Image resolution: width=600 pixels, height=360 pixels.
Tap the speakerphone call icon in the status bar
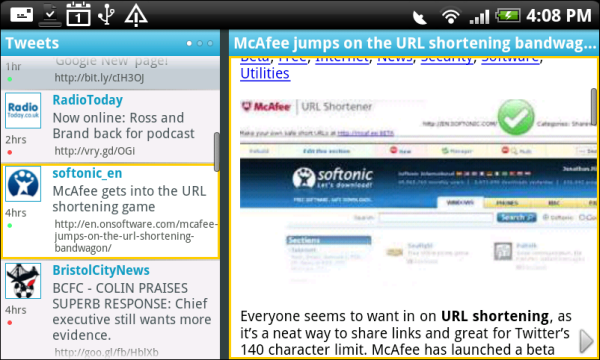tap(420, 17)
